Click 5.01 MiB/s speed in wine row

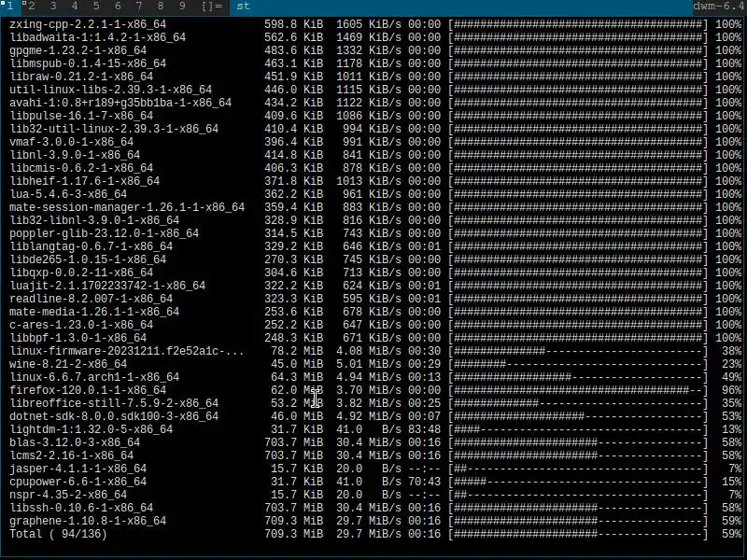(368, 364)
